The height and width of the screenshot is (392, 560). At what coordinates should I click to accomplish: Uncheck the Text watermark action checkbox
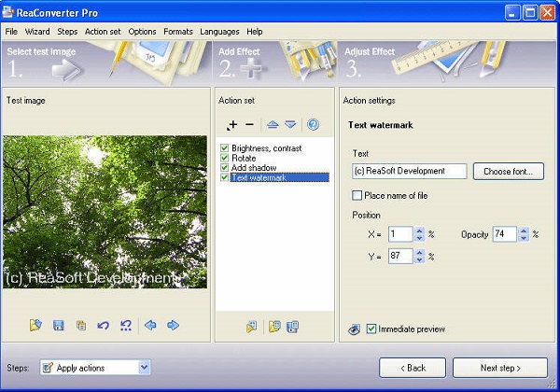225,177
